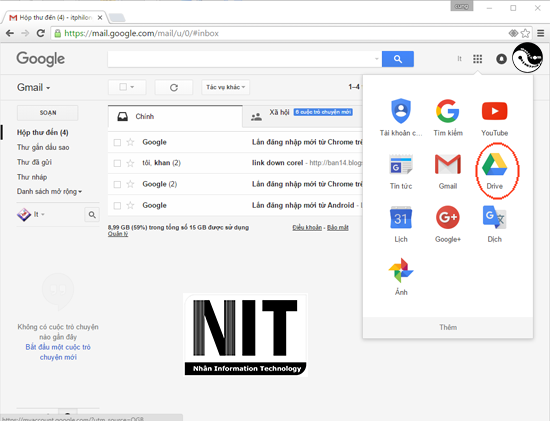Star the Google (2) email
The height and width of the screenshot is (421, 550).
pos(130,184)
